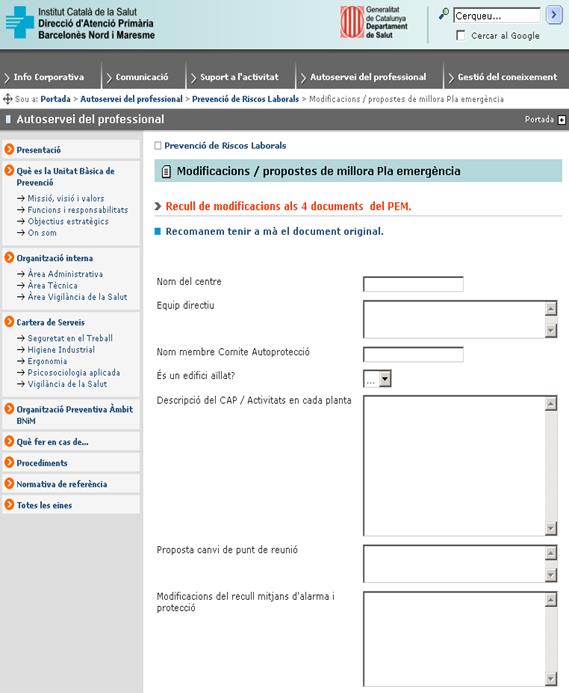Image resolution: width=569 pixels, height=693 pixels.
Task: Open Àrea Administrativa link
Action: 65,274
